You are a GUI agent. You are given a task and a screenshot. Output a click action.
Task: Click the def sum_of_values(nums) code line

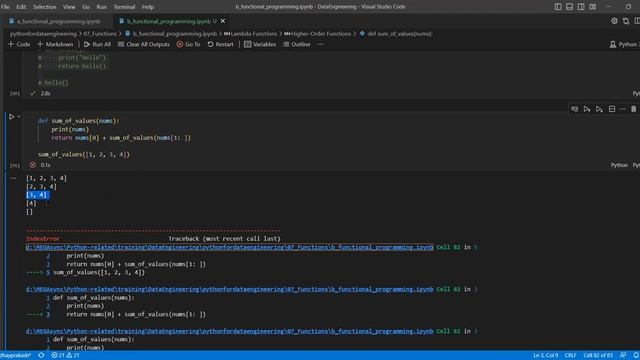78,121
